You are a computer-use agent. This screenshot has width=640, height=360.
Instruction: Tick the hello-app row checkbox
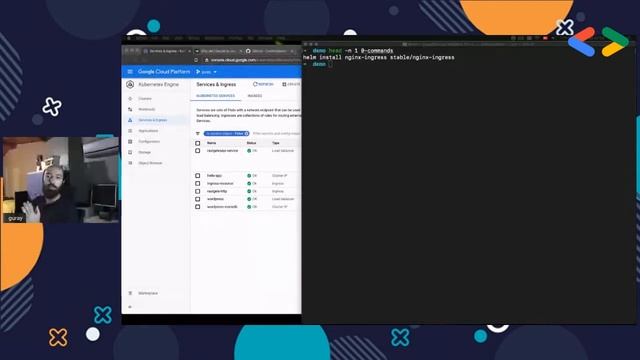coord(198,176)
